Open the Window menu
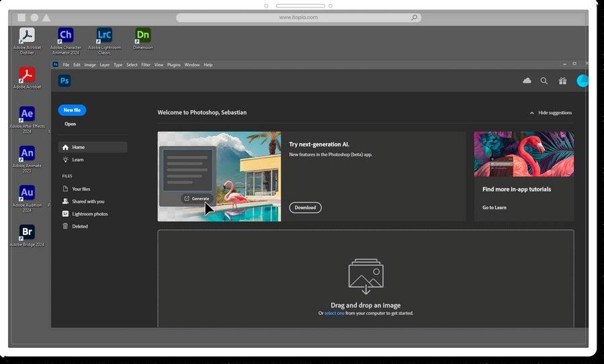This screenshot has width=604, height=364. tap(192, 64)
